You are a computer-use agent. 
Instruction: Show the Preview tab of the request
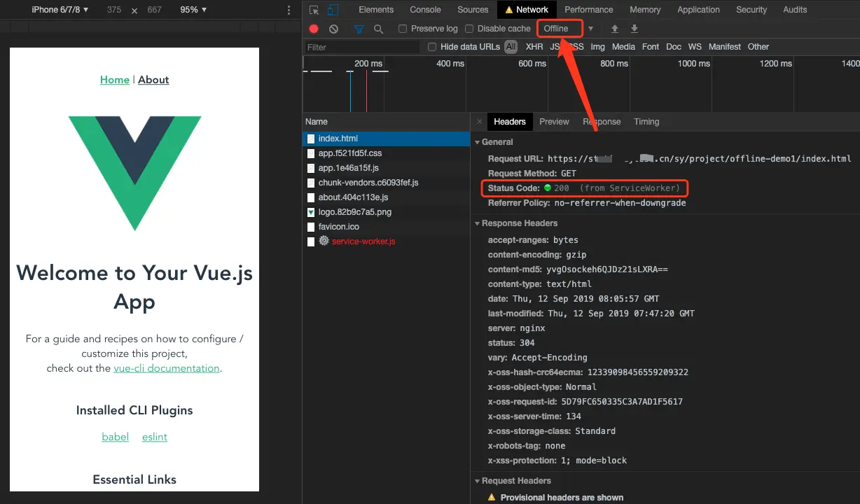[554, 122]
